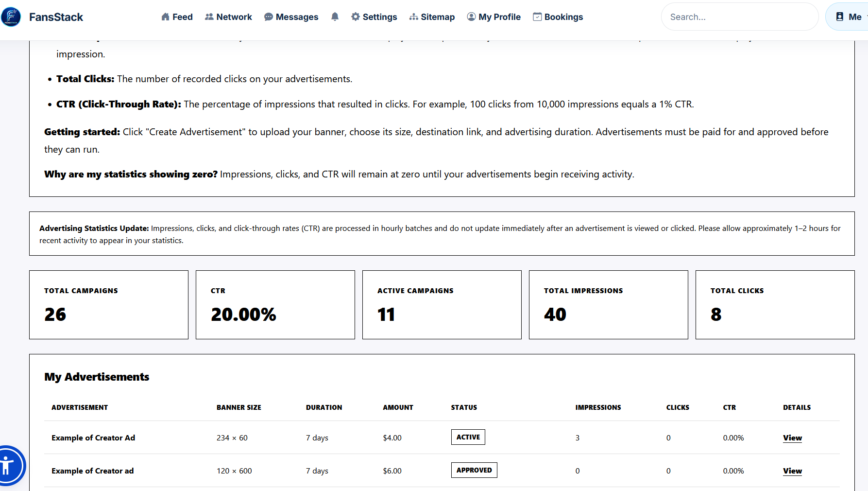
Task: Go to My Profile
Action: click(494, 17)
